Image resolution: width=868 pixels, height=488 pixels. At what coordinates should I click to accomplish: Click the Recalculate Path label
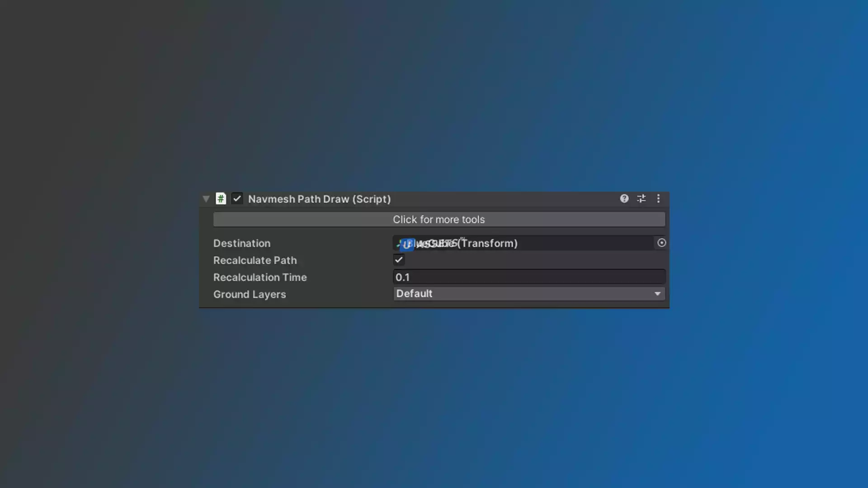coord(255,261)
